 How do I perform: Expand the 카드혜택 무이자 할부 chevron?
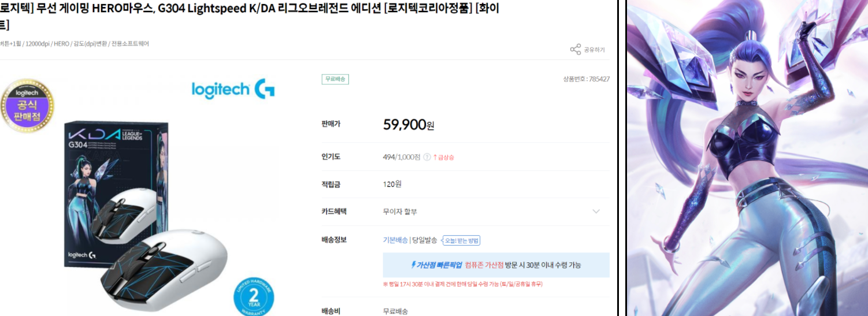pos(596,211)
